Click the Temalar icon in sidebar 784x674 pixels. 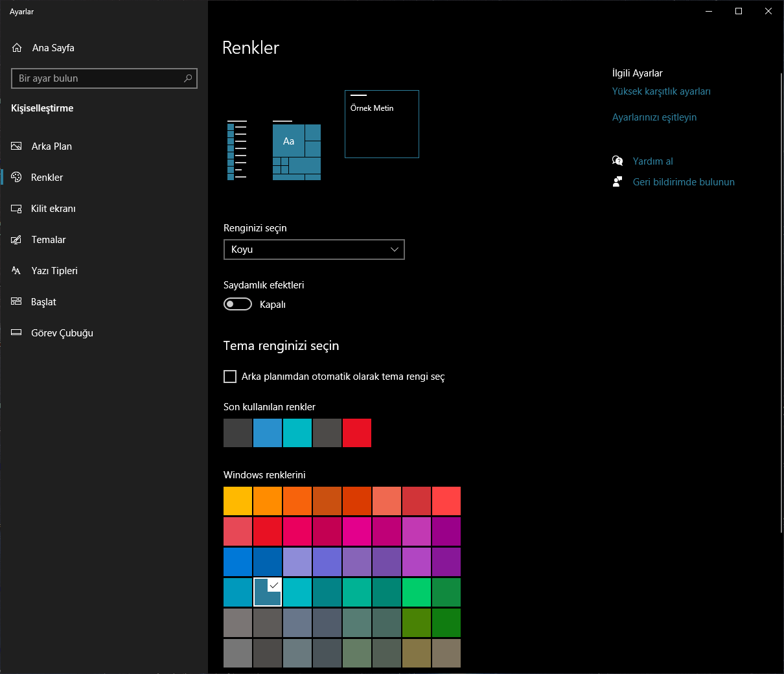click(17, 240)
